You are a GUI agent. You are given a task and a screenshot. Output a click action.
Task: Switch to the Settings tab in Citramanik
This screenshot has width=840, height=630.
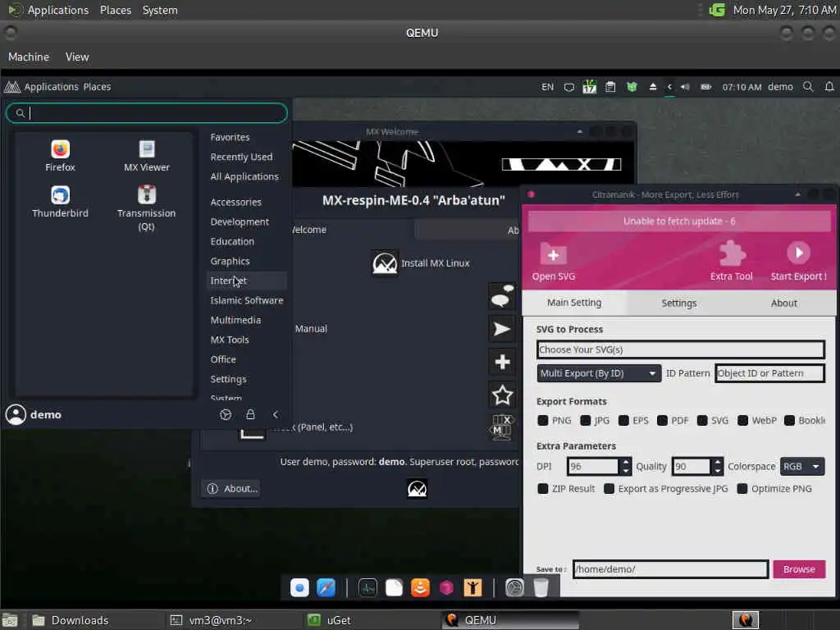point(678,304)
